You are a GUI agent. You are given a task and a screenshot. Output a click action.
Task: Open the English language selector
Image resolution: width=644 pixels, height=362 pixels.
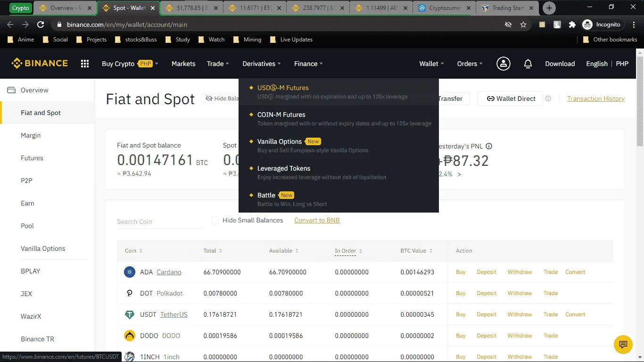coord(597,64)
